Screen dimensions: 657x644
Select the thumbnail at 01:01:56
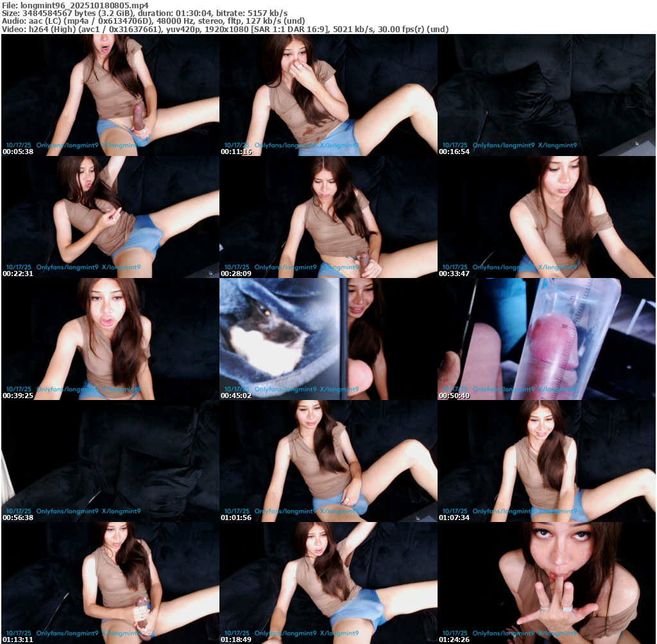coord(328,461)
